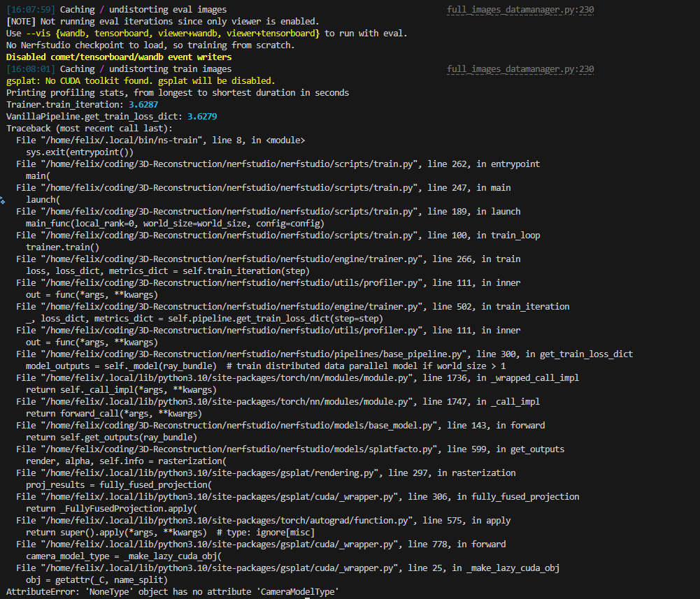Viewport: 700px width, 599px height.
Task: Open torch autograd function.py path at line 575
Action: click(x=224, y=521)
